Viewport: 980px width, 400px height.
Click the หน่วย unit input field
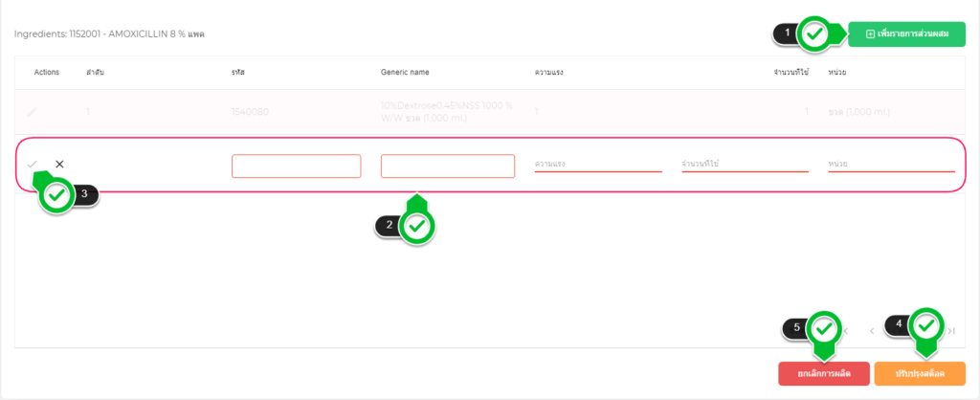[x=891, y=164]
